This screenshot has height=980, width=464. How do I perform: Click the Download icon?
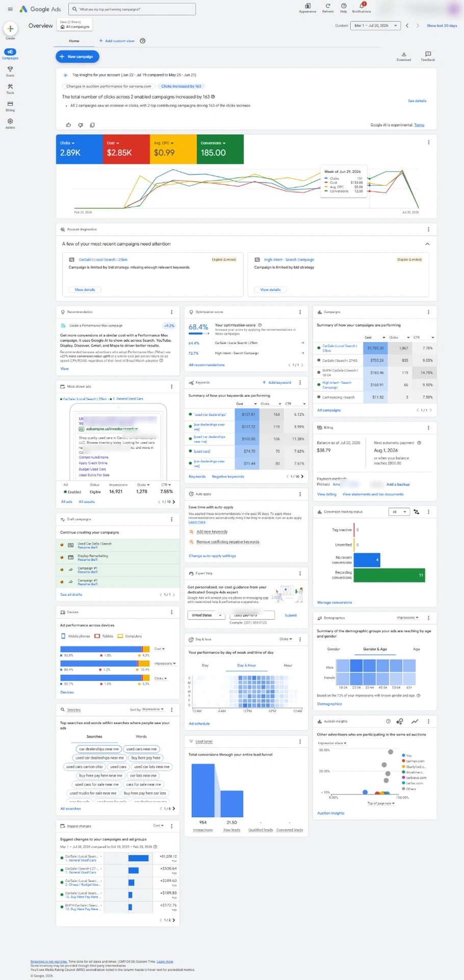point(404,56)
